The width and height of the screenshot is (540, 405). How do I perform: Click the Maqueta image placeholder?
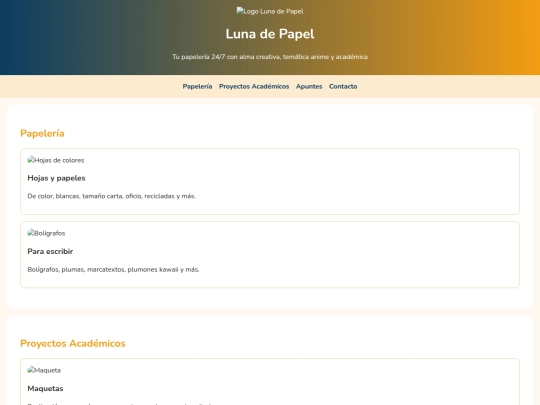(x=44, y=370)
